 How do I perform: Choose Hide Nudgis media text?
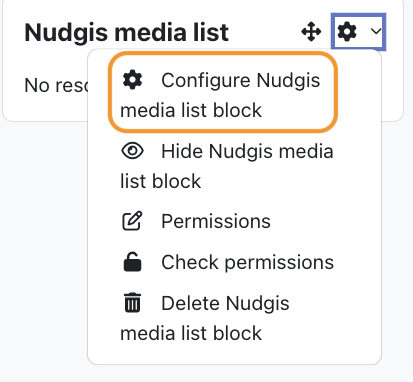coord(247,151)
